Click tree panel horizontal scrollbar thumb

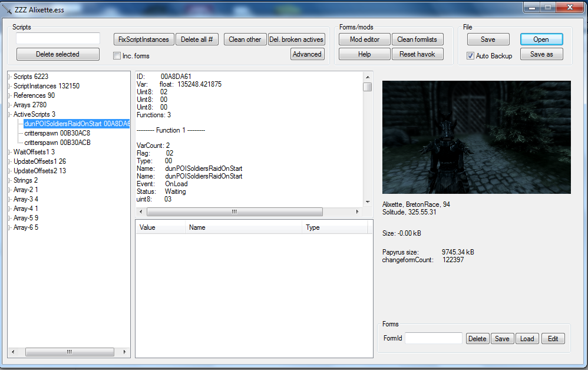[x=70, y=352]
